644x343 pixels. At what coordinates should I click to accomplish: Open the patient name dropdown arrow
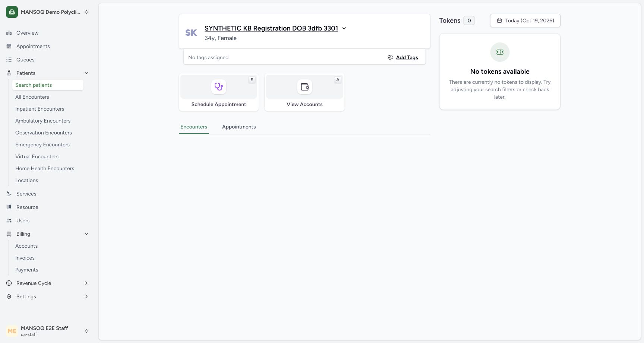[344, 28]
